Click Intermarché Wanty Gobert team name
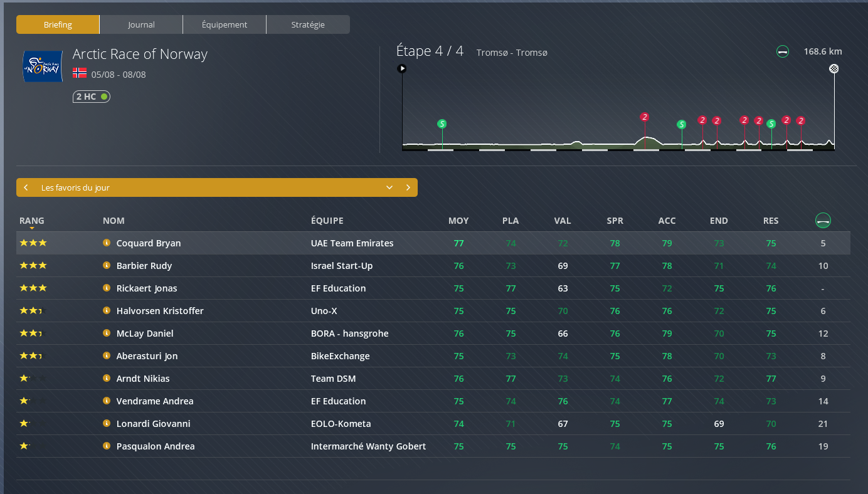This screenshot has width=868, height=494. click(369, 446)
